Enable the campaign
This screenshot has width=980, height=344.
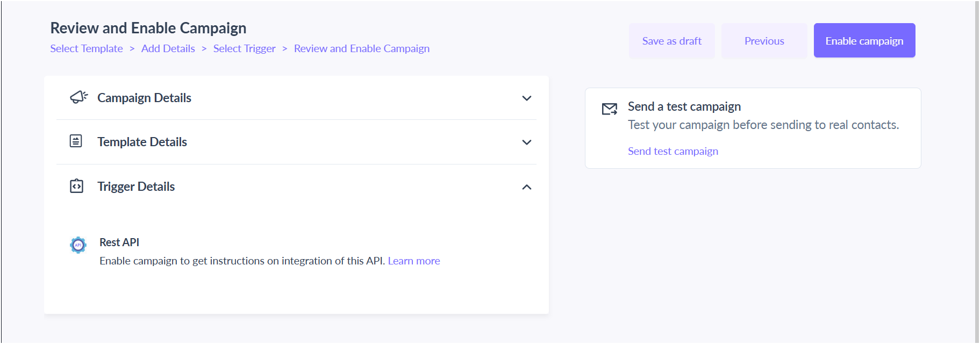pos(864,40)
